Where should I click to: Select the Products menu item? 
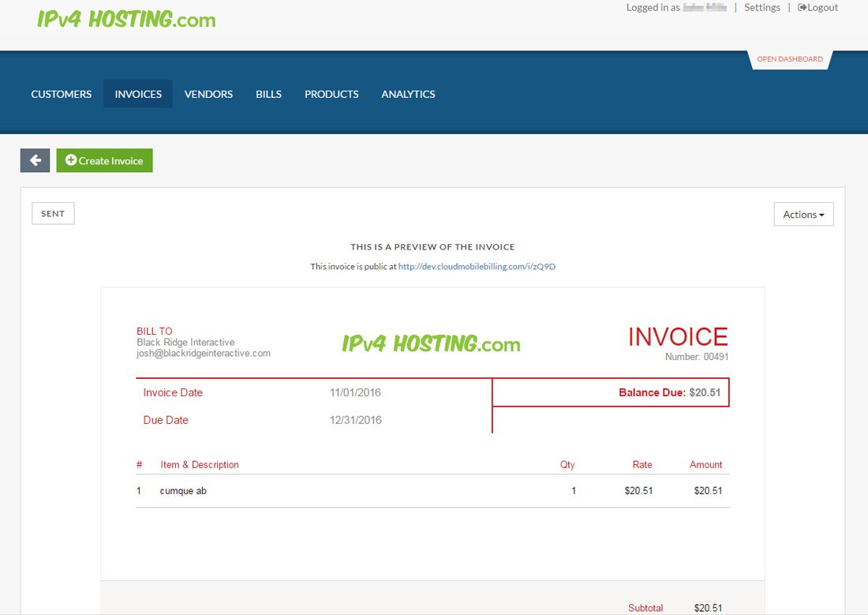[331, 94]
